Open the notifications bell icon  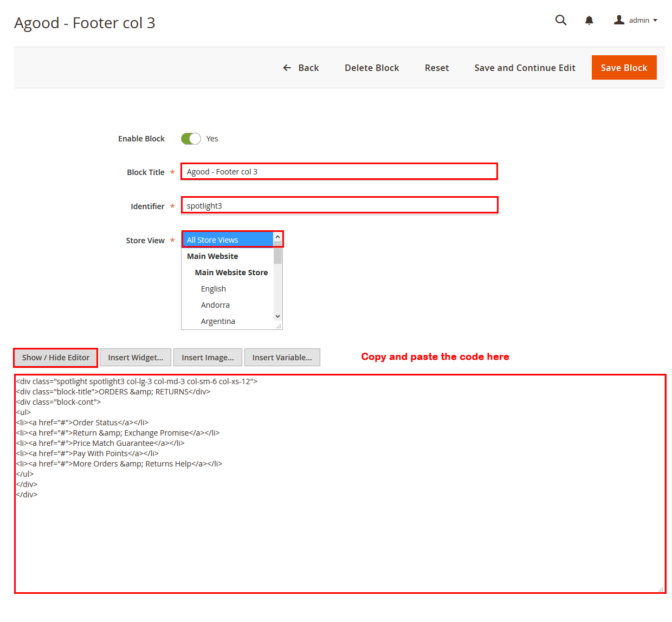pos(589,21)
